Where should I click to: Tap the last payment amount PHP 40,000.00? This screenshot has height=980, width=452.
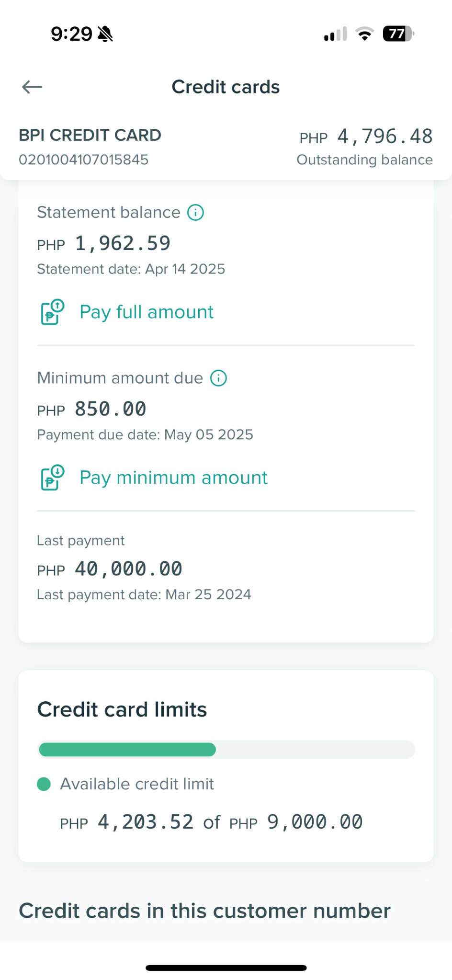[110, 569]
